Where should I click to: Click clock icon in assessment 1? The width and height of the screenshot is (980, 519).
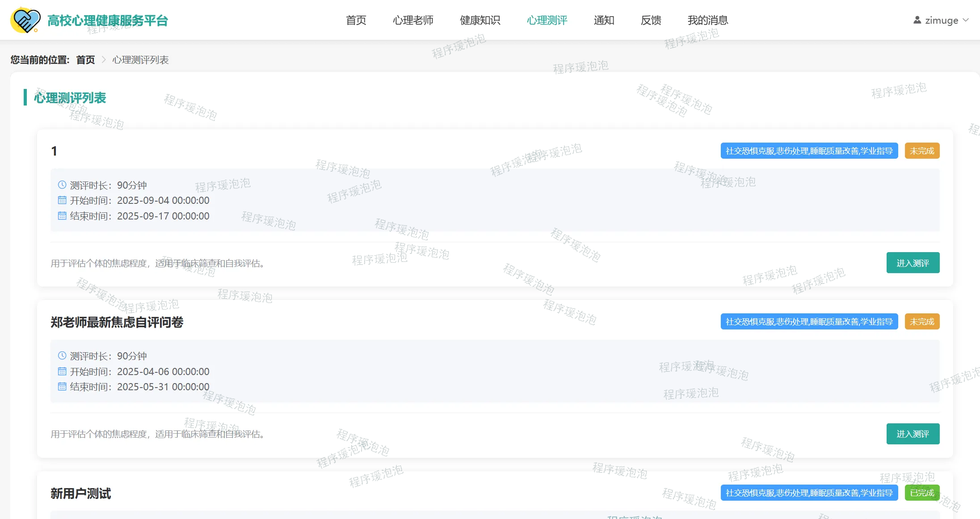[62, 185]
